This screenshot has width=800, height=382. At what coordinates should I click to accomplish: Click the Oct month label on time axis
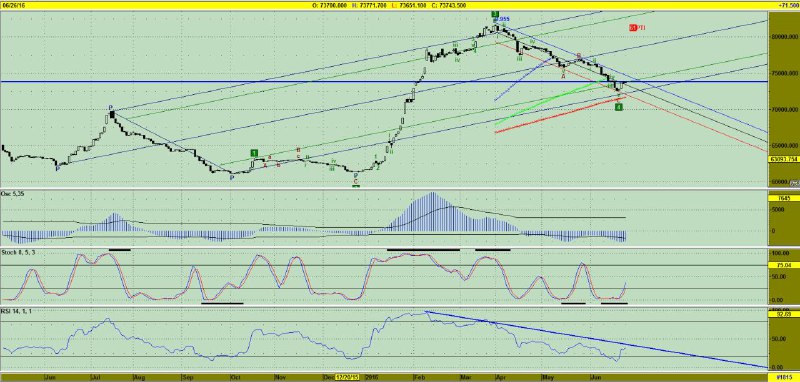point(235,377)
